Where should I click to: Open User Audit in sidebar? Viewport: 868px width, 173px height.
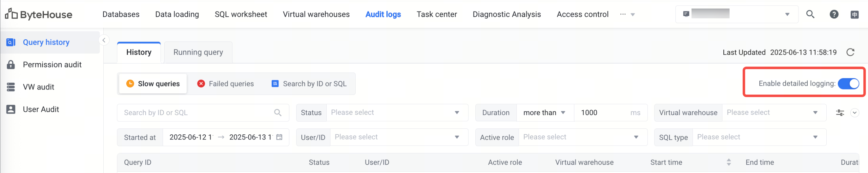pyautogui.click(x=41, y=109)
